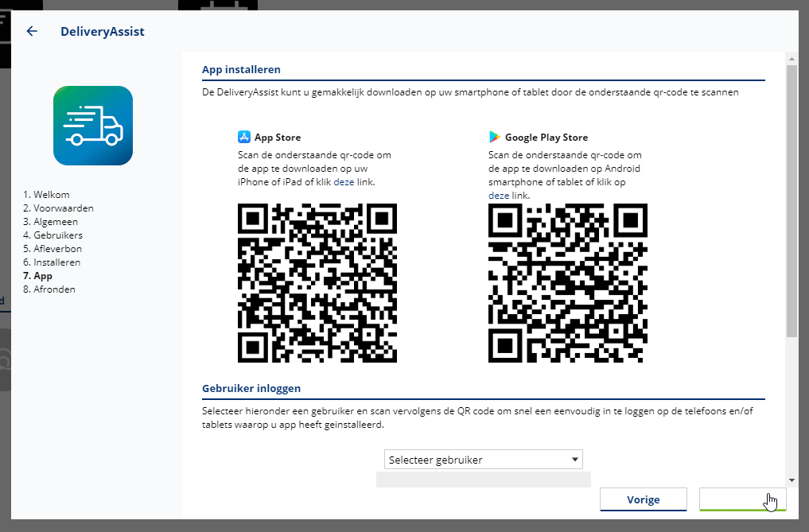The height and width of the screenshot is (532, 809).
Task: Go to step 2. Voorwaarden
Action: click(58, 208)
